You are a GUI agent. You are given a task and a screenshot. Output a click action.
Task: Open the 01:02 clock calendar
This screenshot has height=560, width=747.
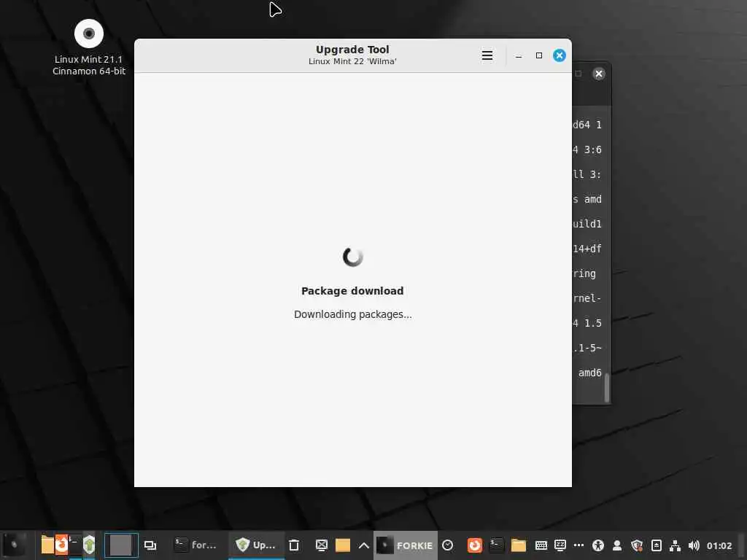[719, 545]
